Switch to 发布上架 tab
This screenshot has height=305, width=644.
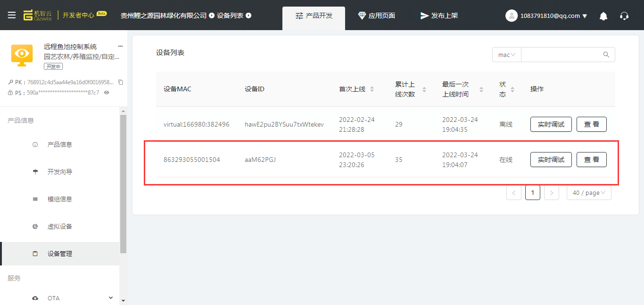(439, 16)
